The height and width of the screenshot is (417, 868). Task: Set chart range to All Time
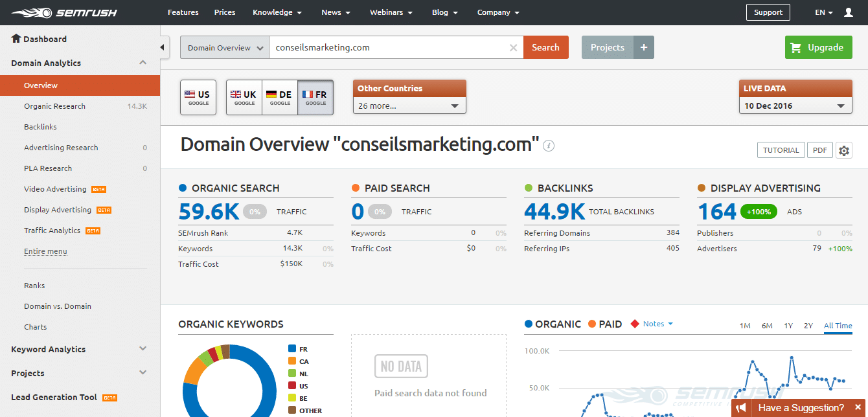pyautogui.click(x=838, y=326)
